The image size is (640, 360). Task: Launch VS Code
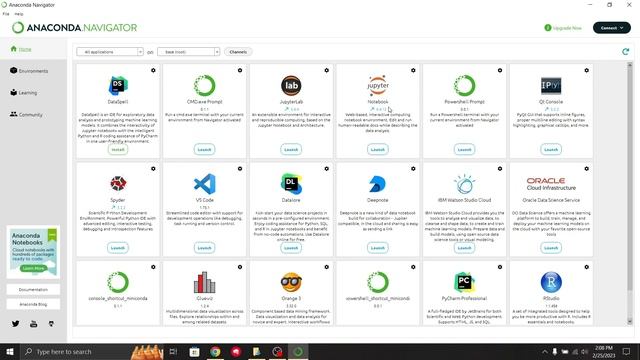click(x=204, y=248)
